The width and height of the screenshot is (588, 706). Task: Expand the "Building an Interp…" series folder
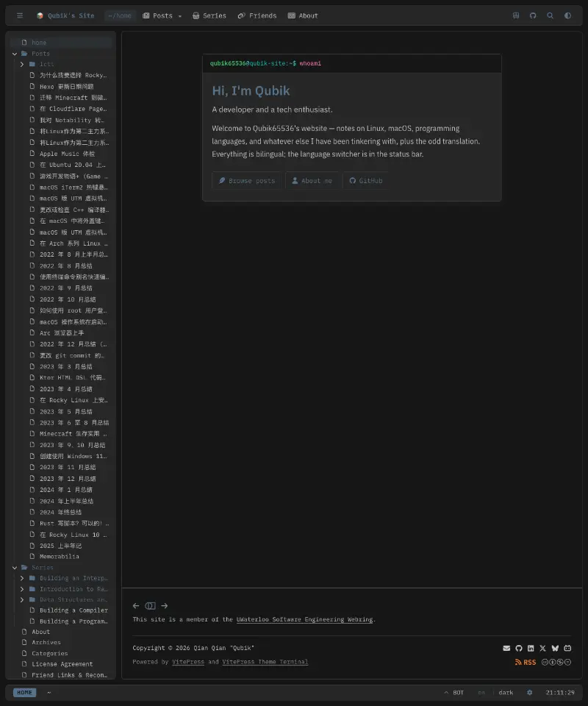click(22, 578)
